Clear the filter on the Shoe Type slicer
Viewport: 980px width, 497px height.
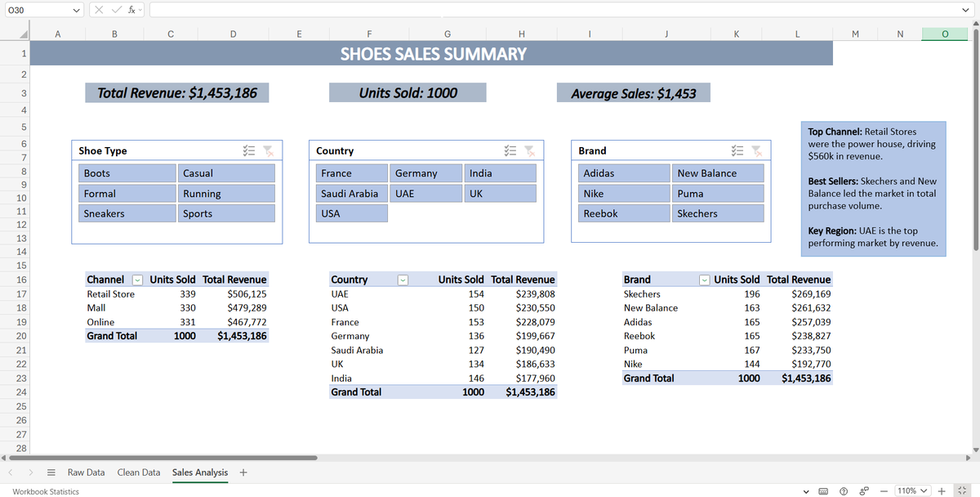(x=269, y=150)
